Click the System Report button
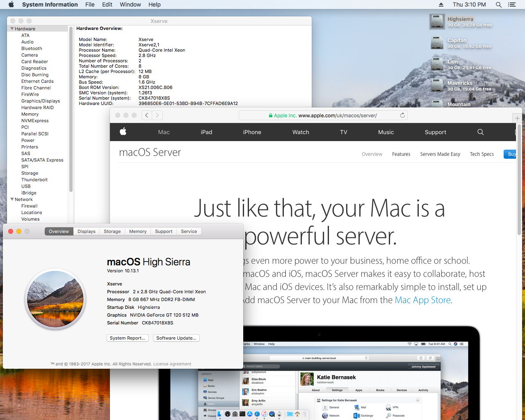The image size is (525, 420). (128, 338)
